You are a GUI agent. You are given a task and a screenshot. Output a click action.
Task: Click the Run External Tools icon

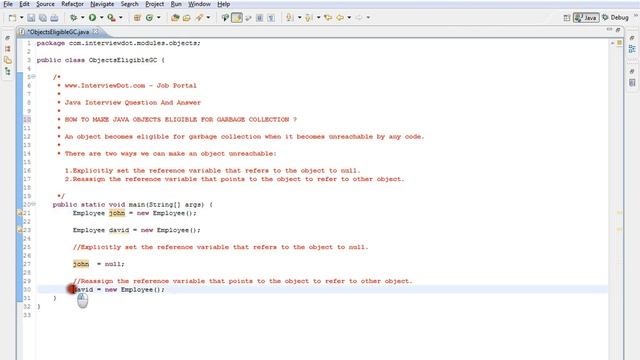point(111,18)
